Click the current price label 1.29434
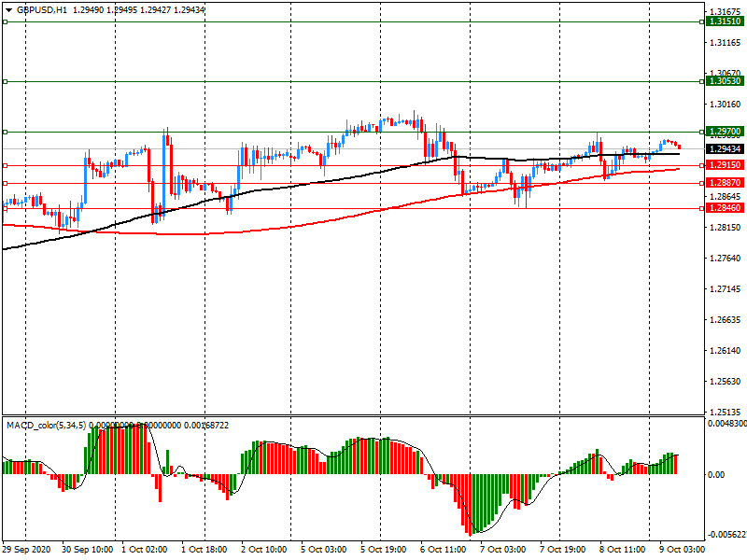Image resolution: width=747 pixels, height=560 pixels. [726, 149]
